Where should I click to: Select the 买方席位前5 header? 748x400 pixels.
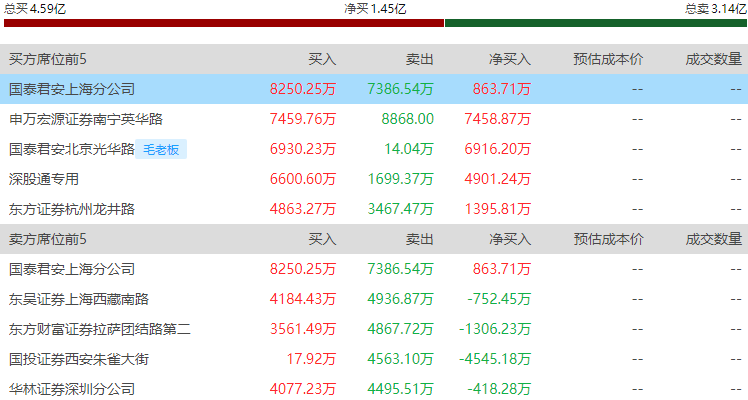48,59
